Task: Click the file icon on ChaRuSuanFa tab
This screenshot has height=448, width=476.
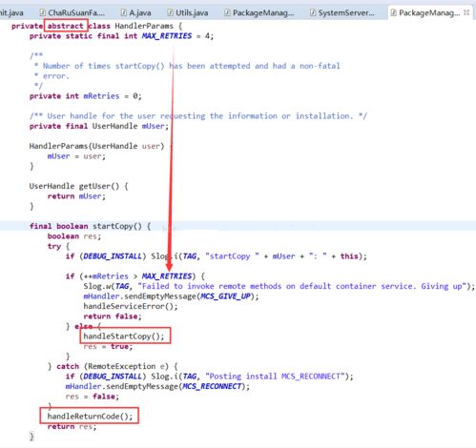Action: (x=43, y=12)
